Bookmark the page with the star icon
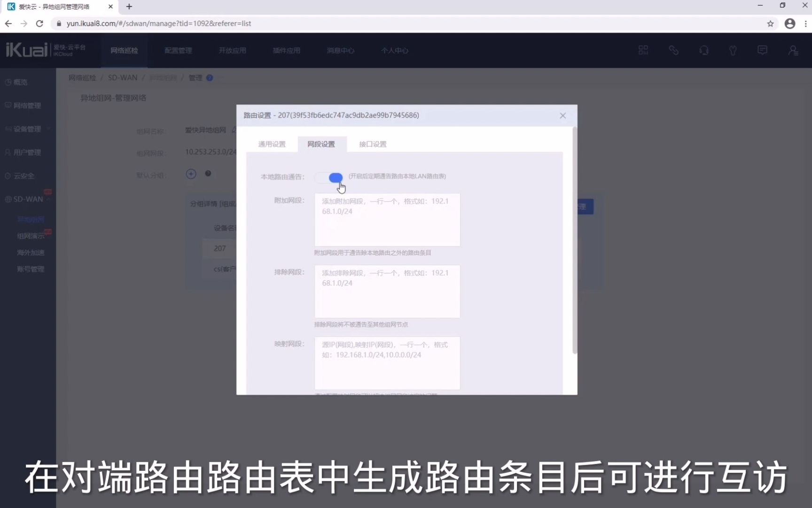This screenshot has width=812, height=508. point(770,24)
